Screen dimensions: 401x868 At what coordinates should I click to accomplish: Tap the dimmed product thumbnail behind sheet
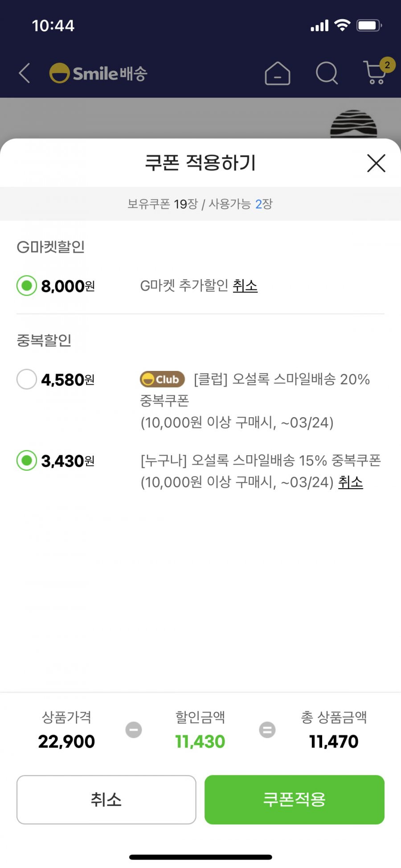pyautogui.click(x=354, y=123)
